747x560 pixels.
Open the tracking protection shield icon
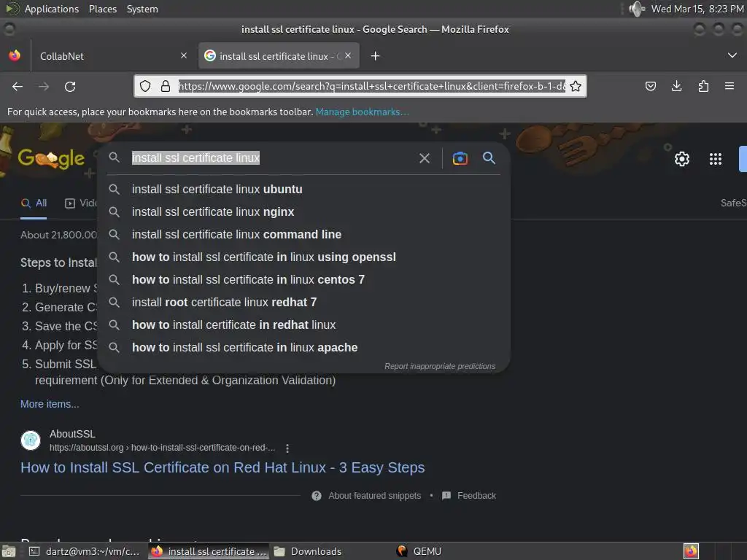pyautogui.click(x=145, y=86)
